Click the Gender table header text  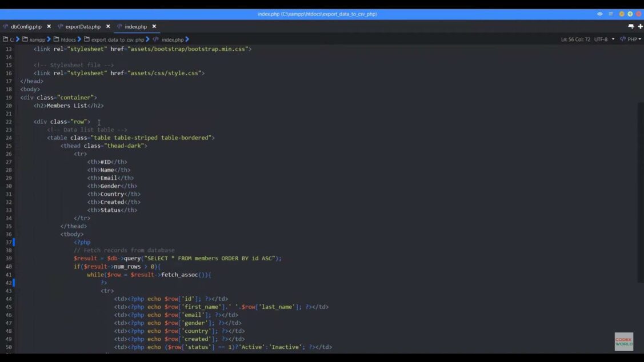110,186
